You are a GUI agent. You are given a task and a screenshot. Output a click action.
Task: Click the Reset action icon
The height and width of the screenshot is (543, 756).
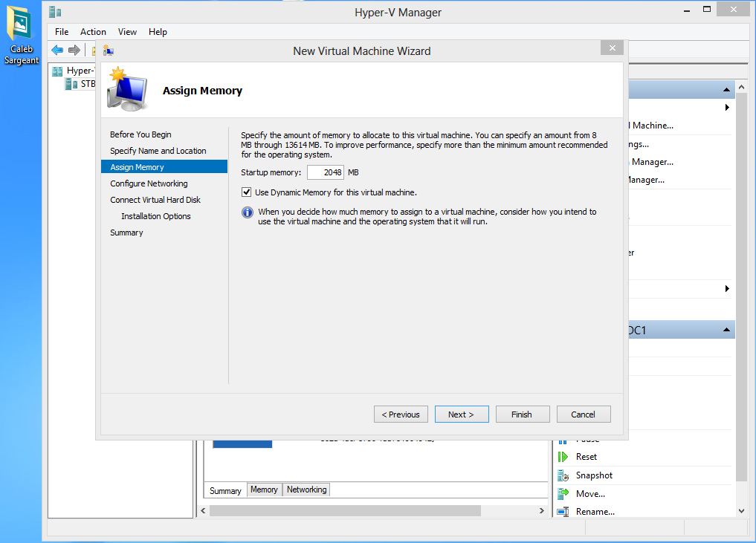(x=563, y=457)
